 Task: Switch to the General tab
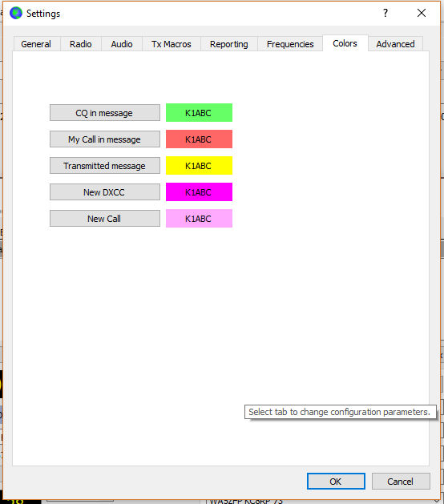point(36,44)
